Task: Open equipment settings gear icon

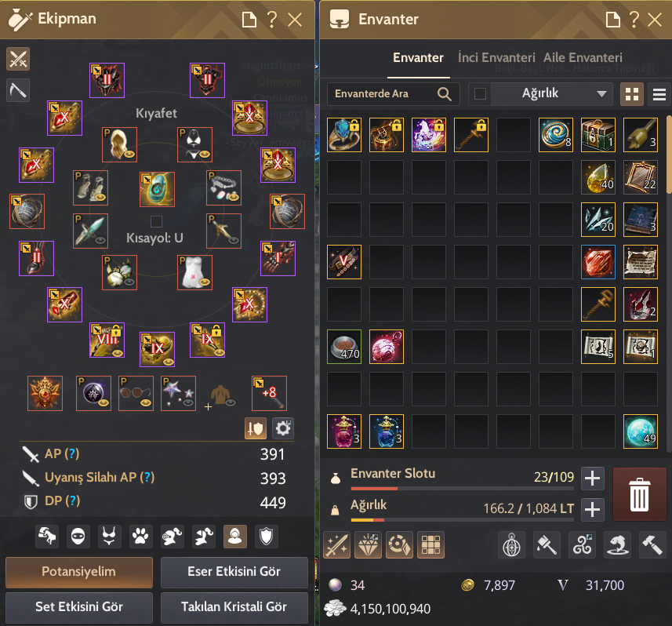Action: [283, 428]
